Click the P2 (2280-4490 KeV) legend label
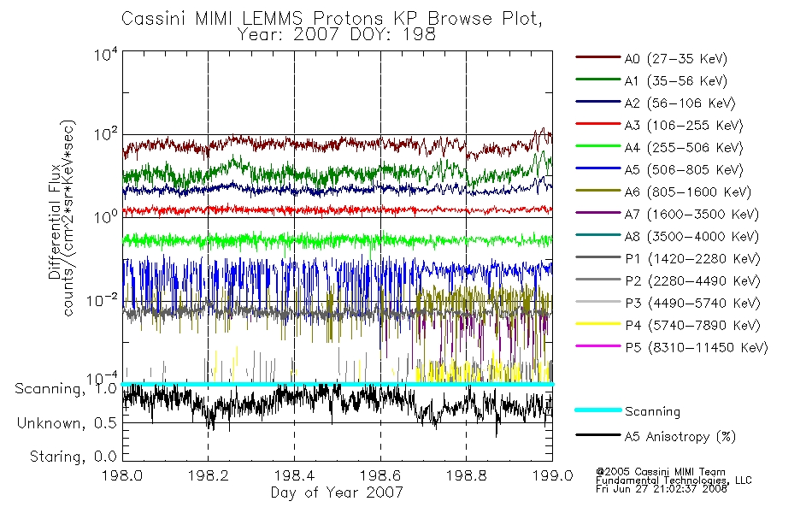 pos(692,280)
